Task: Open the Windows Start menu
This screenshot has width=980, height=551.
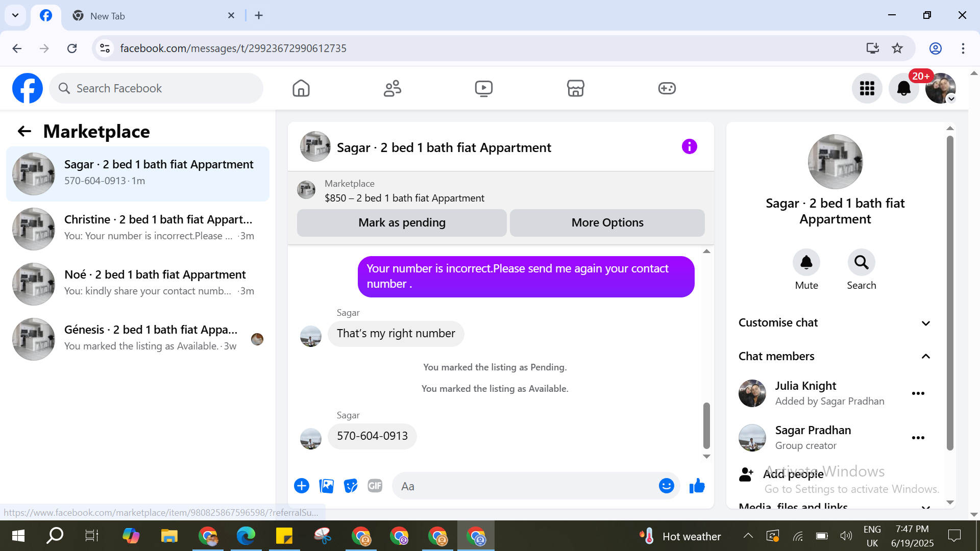Action: (18, 536)
